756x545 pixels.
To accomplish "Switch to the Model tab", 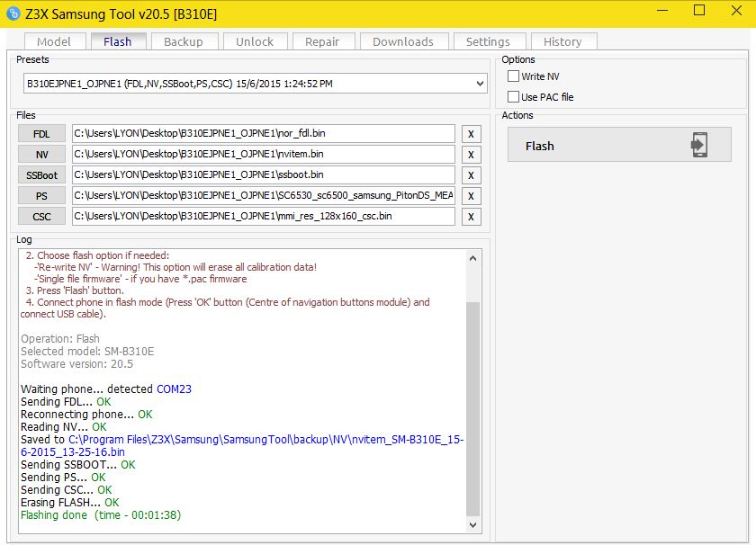I will click(x=55, y=41).
